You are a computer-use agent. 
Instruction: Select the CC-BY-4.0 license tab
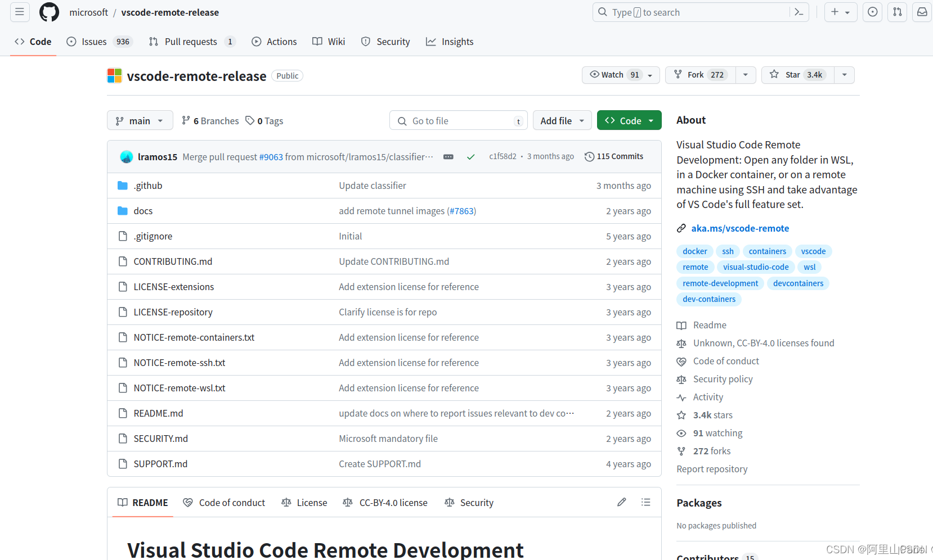tap(385, 503)
